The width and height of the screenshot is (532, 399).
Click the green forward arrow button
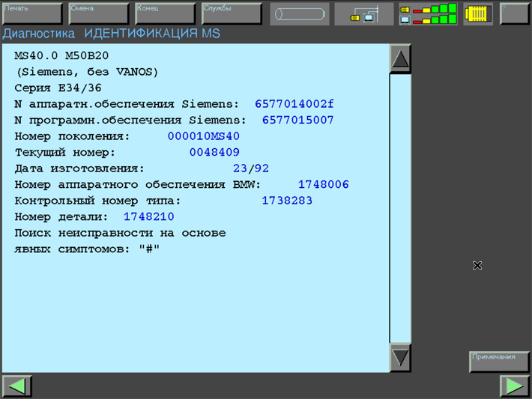(514, 386)
